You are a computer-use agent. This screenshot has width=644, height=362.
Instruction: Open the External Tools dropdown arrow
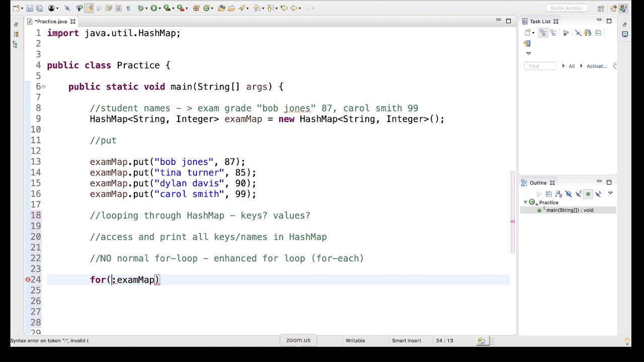[x=186, y=8]
